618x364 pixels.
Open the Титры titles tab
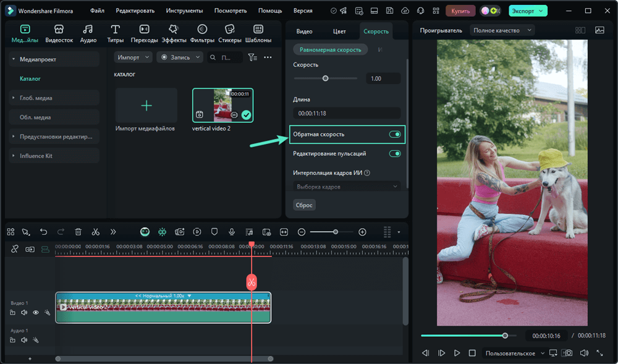click(115, 33)
